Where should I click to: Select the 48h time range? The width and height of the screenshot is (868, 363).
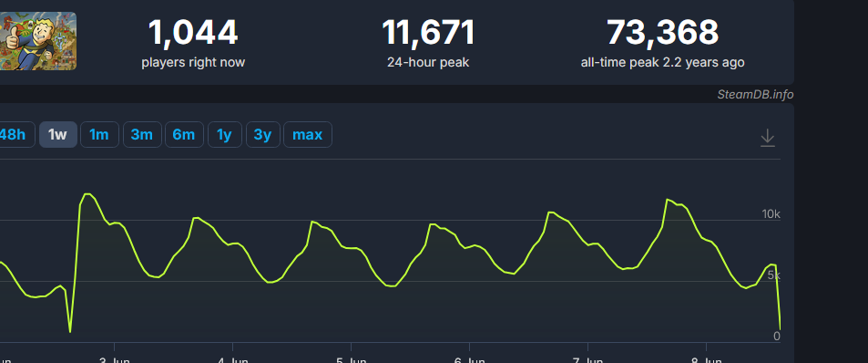point(14,135)
